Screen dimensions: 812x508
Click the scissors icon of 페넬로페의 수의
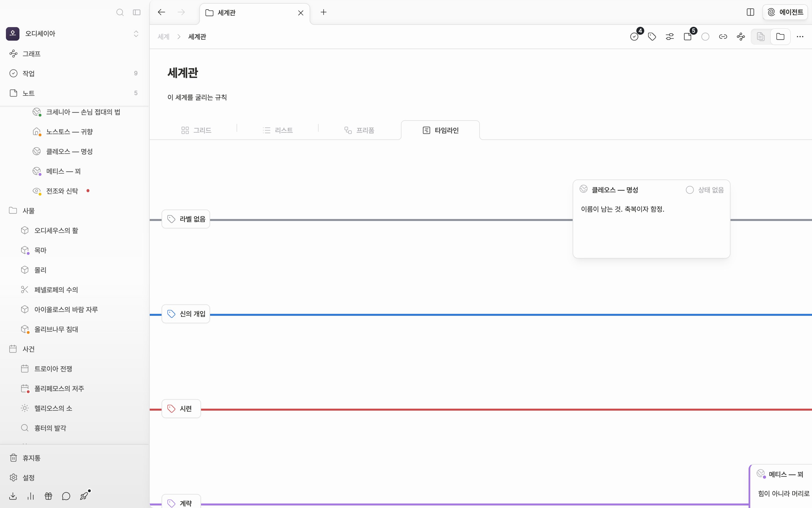pyautogui.click(x=25, y=290)
